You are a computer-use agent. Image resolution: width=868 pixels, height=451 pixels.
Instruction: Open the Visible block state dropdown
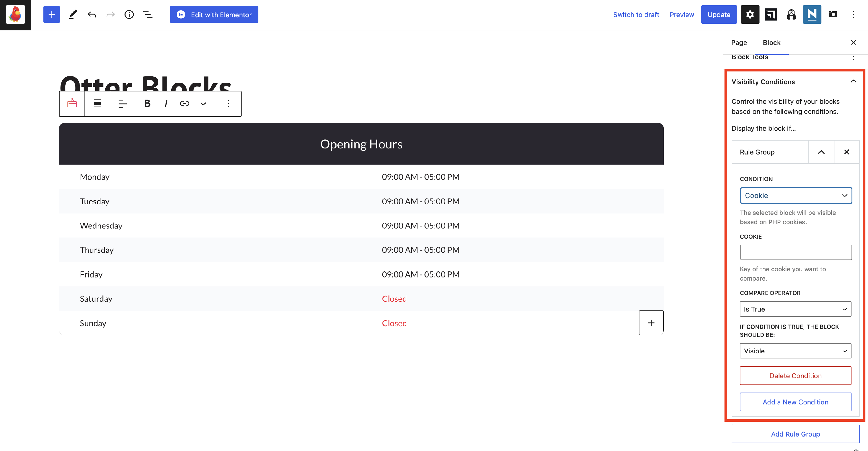point(795,351)
